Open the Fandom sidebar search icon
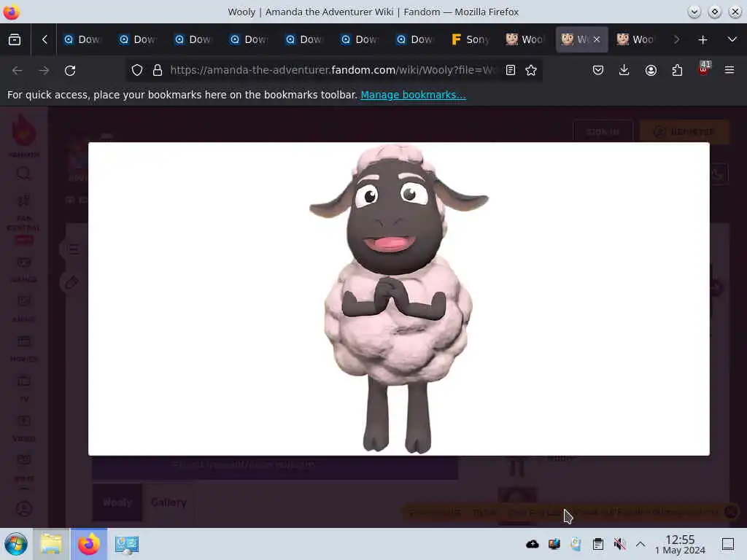This screenshot has height=560, width=747. tap(23, 174)
